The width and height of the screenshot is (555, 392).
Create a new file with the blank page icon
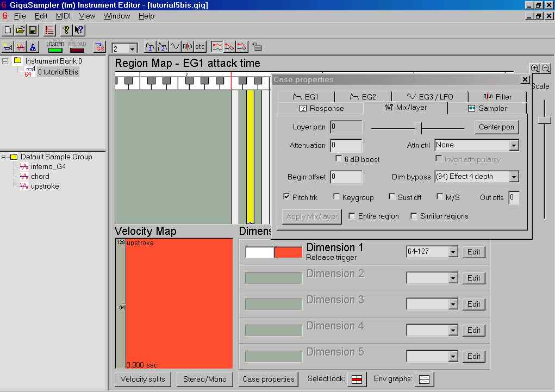[x=8, y=30]
